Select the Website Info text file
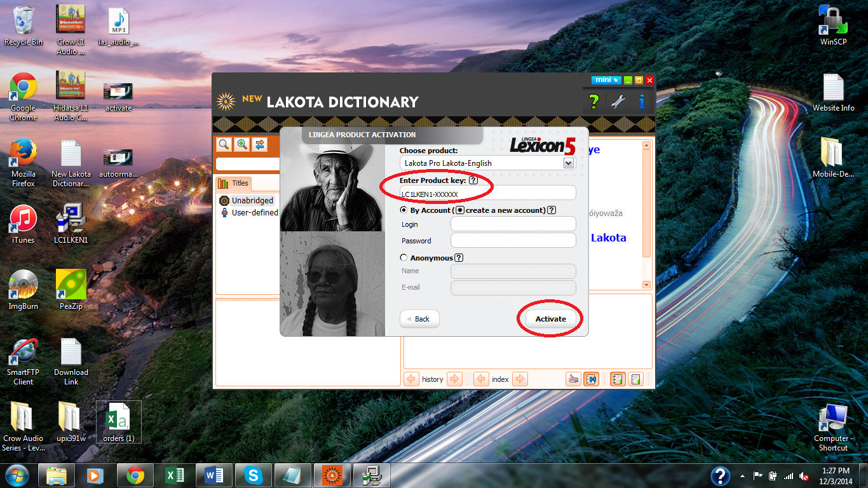868x488 pixels. (833, 93)
